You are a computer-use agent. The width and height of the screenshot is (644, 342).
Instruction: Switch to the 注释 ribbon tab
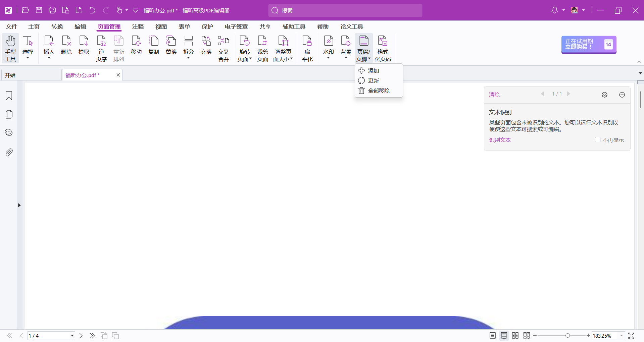tap(138, 27)
